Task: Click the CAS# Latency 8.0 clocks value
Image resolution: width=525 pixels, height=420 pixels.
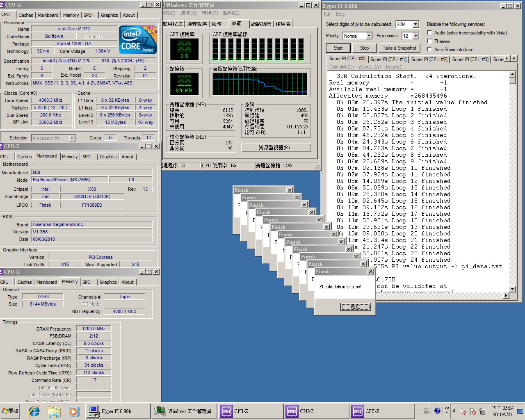Action: pos(94,343)
